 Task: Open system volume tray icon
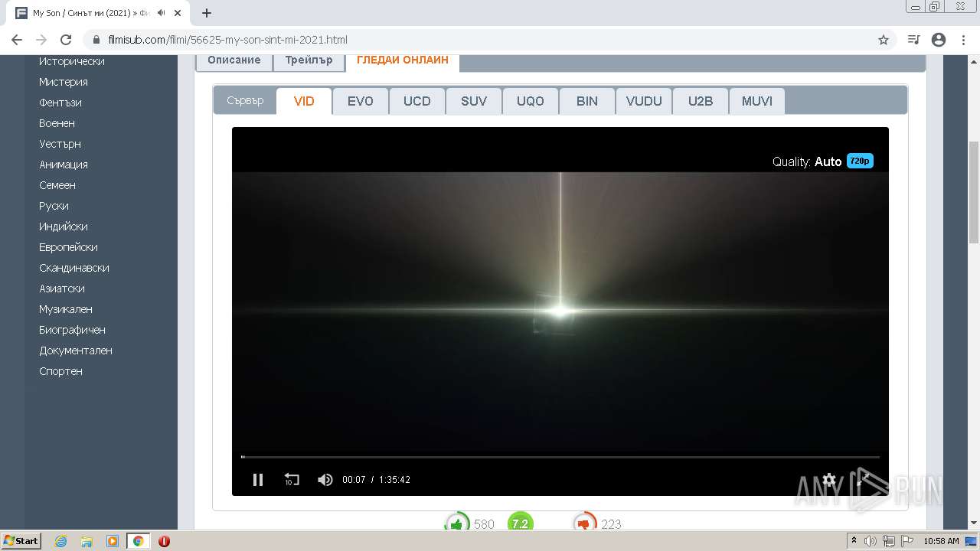click(x=871, y=541)
